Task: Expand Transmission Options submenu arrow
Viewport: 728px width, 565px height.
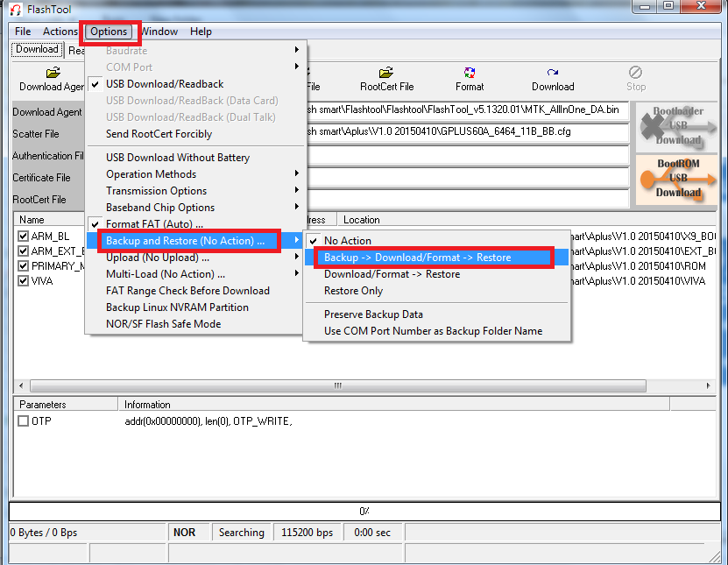Action: [297, 190]
